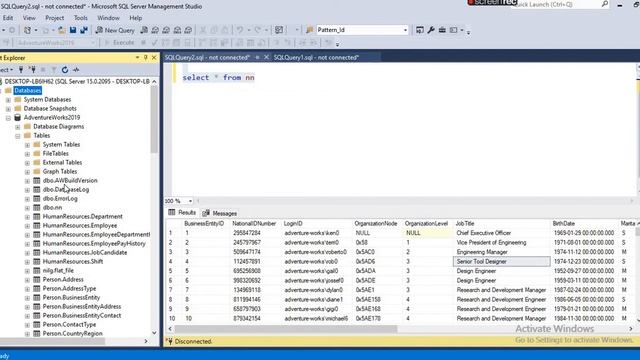640x360 pixels.
Task: Close the Object Explorer panel
Action: point(154,58)
